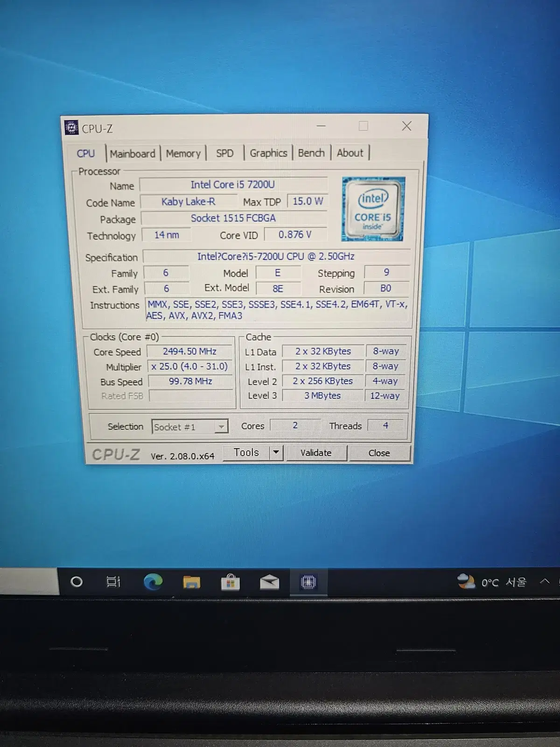Click the Bus Speed value 99.78 MHz

coord(190,381)
